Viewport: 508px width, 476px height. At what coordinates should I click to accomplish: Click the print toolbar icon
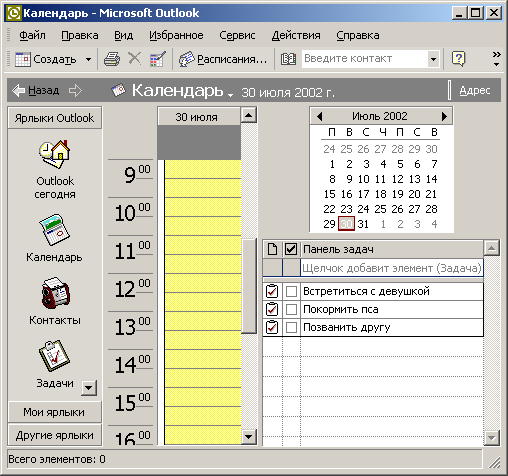pos(112,59)
